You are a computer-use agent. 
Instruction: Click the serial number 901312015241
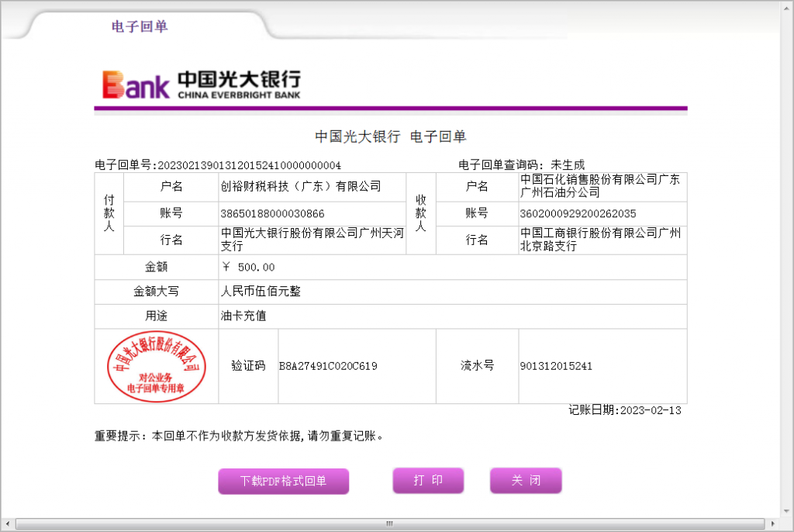click(555, 366)
